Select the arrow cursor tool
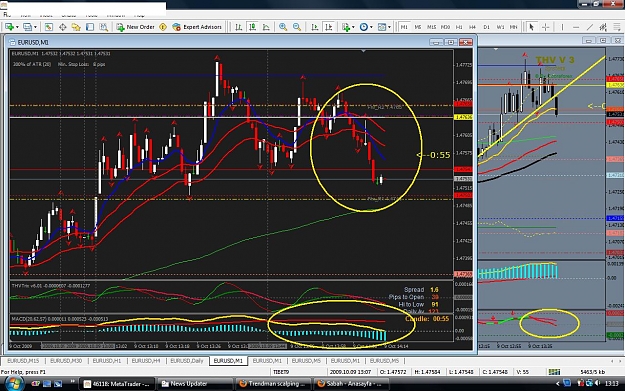The image size is (625, 391). coord(531,27)
